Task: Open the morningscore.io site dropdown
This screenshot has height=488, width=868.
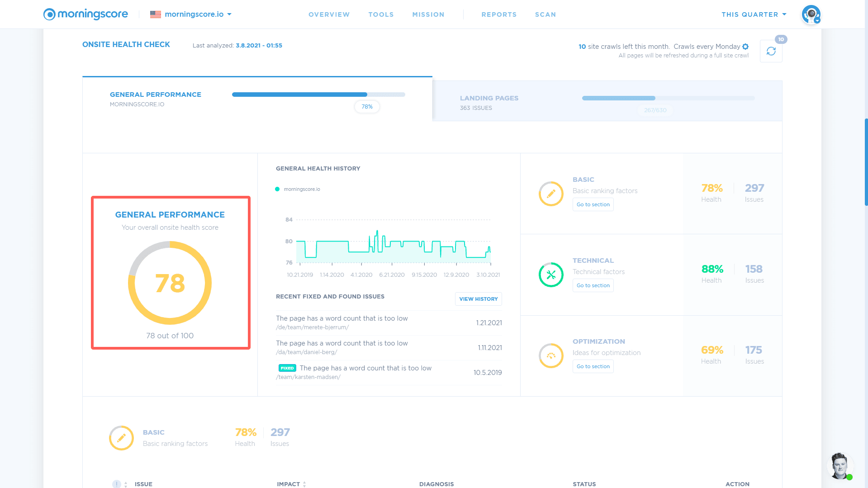Action: 198,14
